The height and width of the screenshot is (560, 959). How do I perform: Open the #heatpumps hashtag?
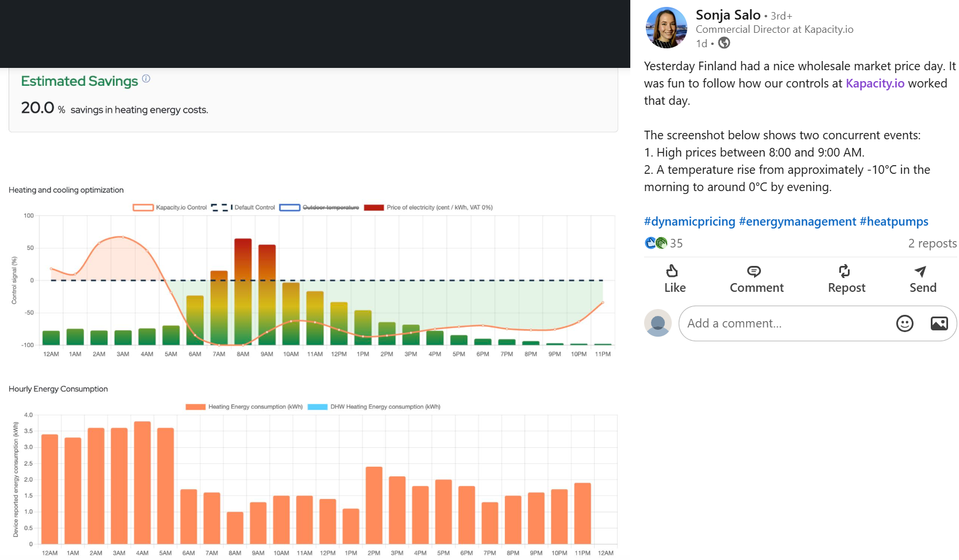point(893,222)
